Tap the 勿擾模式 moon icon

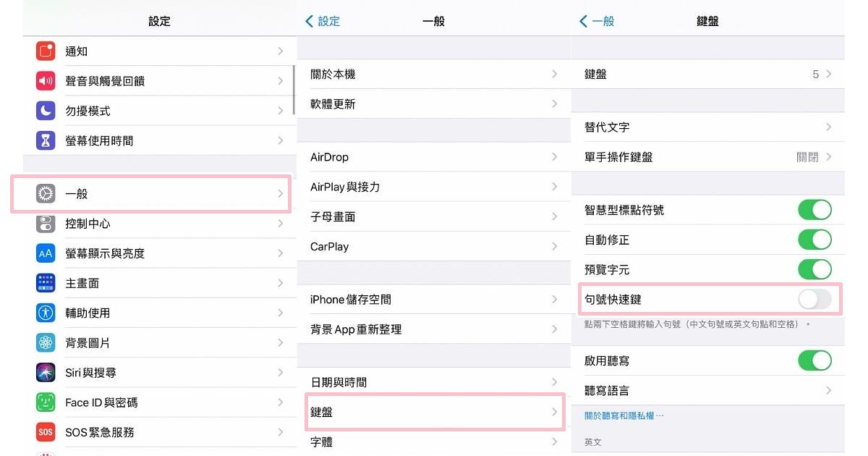[46, 111]
